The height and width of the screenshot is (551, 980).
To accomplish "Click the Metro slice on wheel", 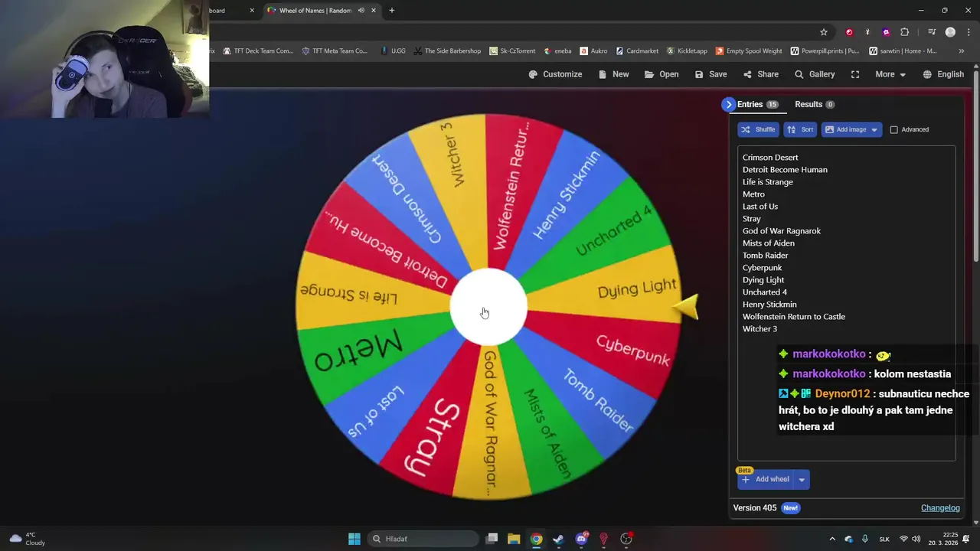I will pos(358,353).
